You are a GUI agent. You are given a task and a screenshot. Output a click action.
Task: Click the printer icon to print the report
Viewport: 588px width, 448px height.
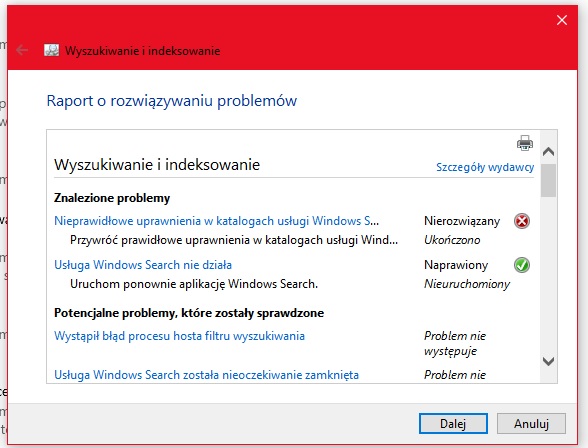pos(525,143)
